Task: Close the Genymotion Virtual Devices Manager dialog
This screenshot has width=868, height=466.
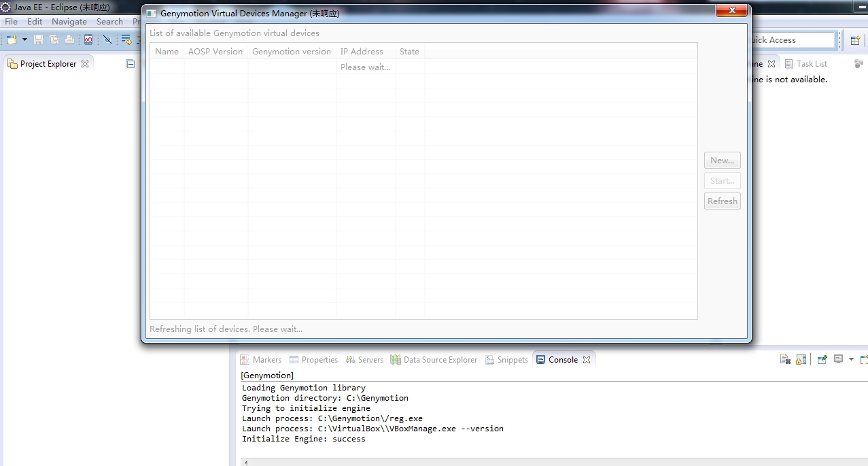Action: tap(732, 11)
